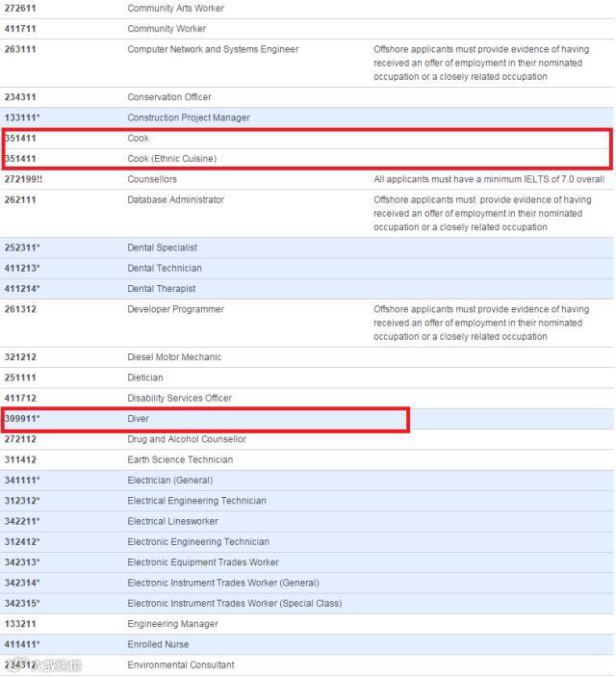Select Conservation Officer occupation
616x678 pixels.
169,97
